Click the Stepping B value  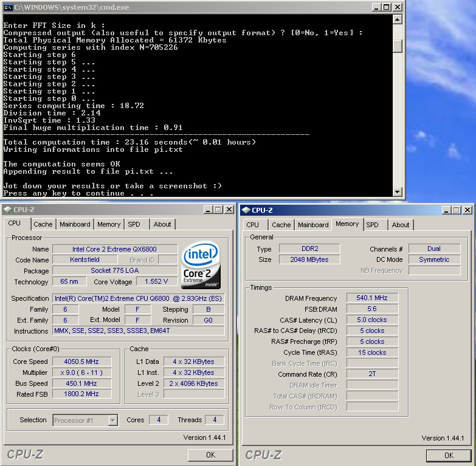click(x=209, y=309)
